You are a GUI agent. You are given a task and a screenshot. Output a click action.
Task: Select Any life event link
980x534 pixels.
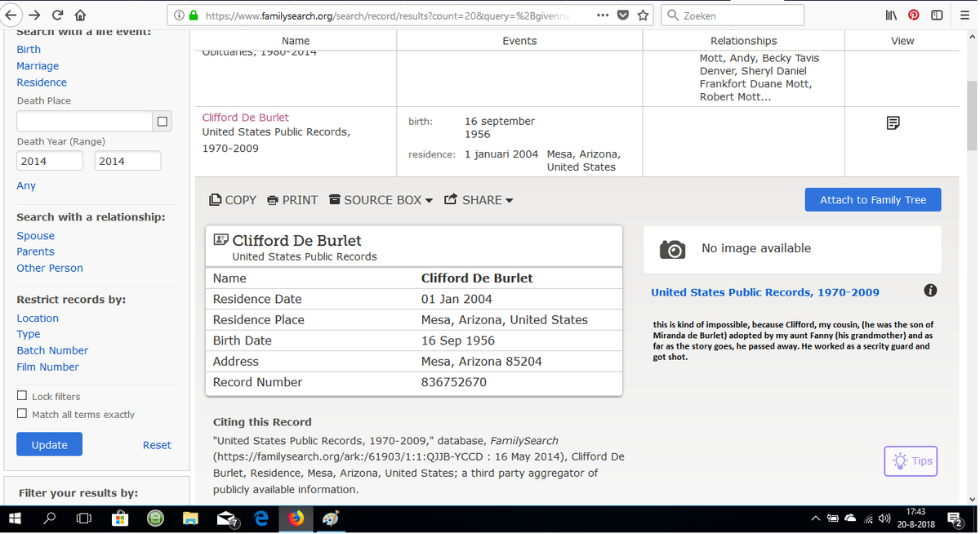[x=26, y=186]
